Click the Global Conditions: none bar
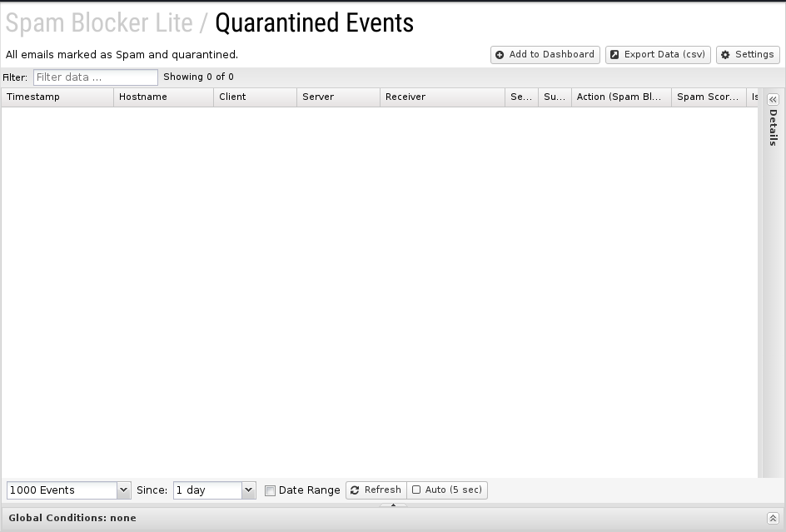Viewport: 786px width, 532px height. pyautogui.click(x=393, y=519)
